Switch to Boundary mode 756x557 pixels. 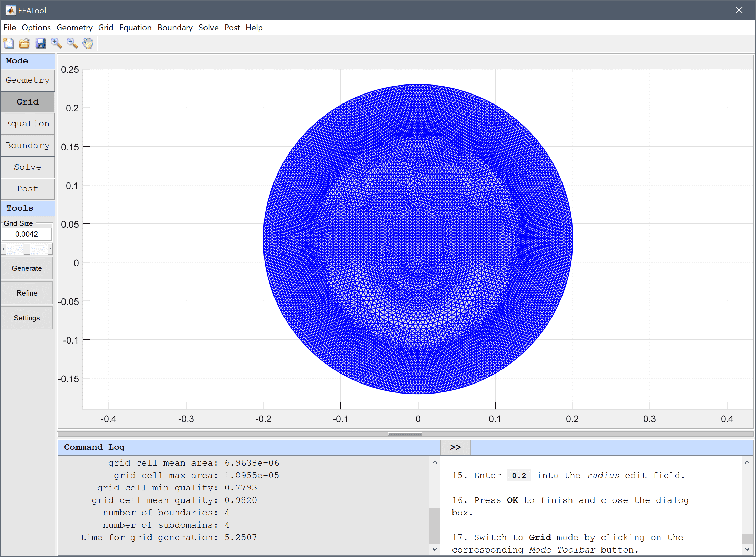click(x=28, y=145)
